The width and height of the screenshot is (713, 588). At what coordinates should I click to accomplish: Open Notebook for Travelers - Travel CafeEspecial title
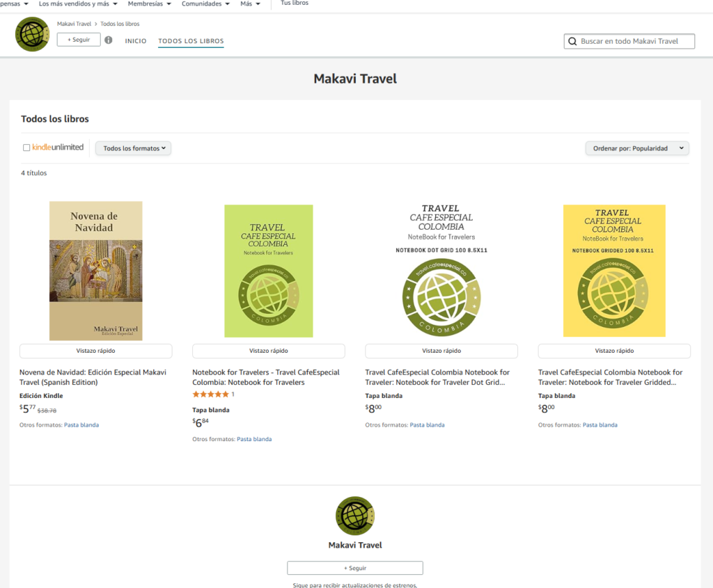[266, 377]
